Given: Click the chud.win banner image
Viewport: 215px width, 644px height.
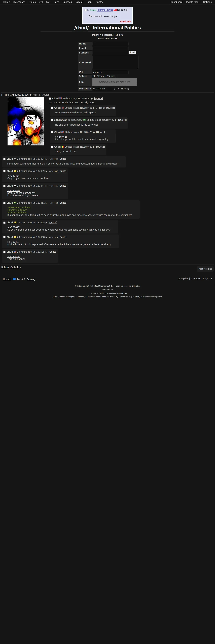Looking at the screenshot, I should click(107, 15).
